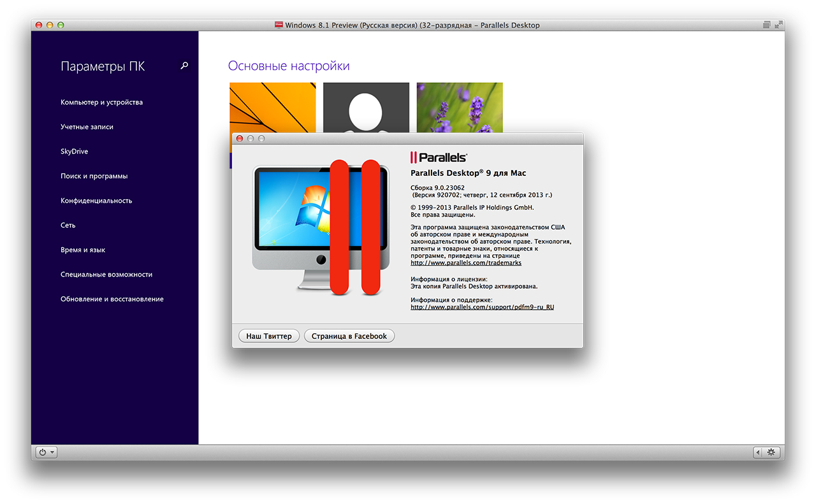Go to SkyDrive settings
This screenshot has height=504, width=816.
pyautogui.click(x=75, y=152)
